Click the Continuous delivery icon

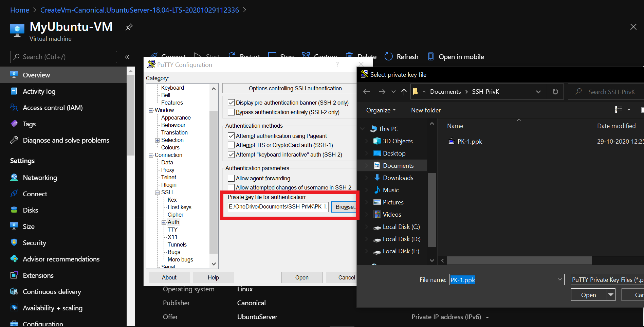[14, 291]
